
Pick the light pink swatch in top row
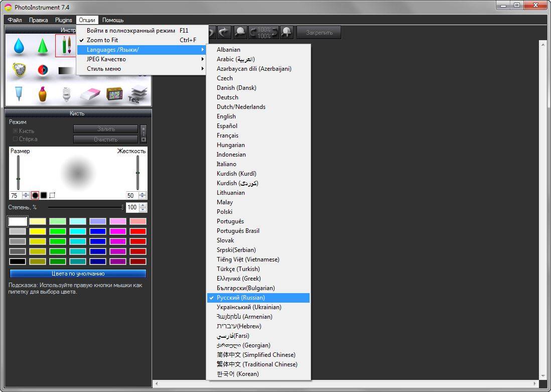(x=118, y=221)
